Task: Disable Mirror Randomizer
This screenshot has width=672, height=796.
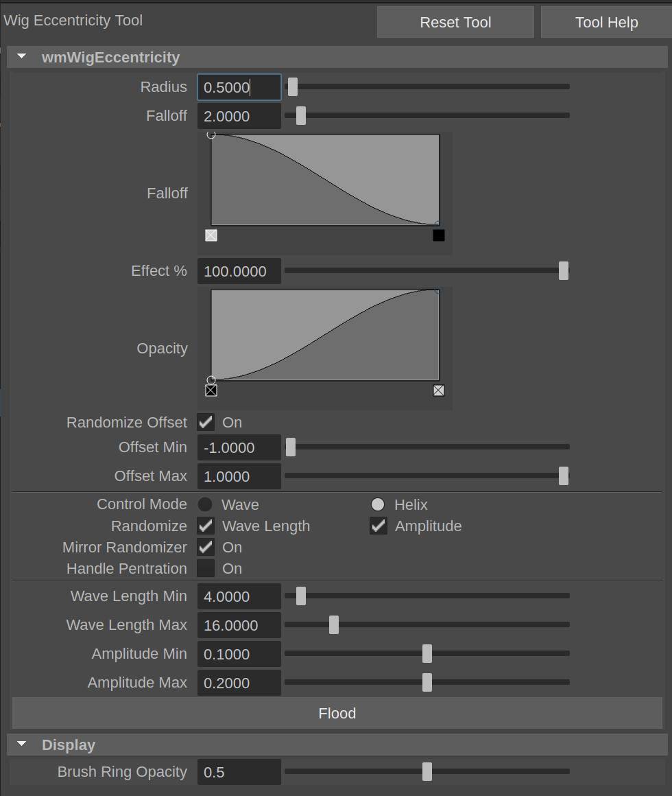Action: tap(205, 547)
